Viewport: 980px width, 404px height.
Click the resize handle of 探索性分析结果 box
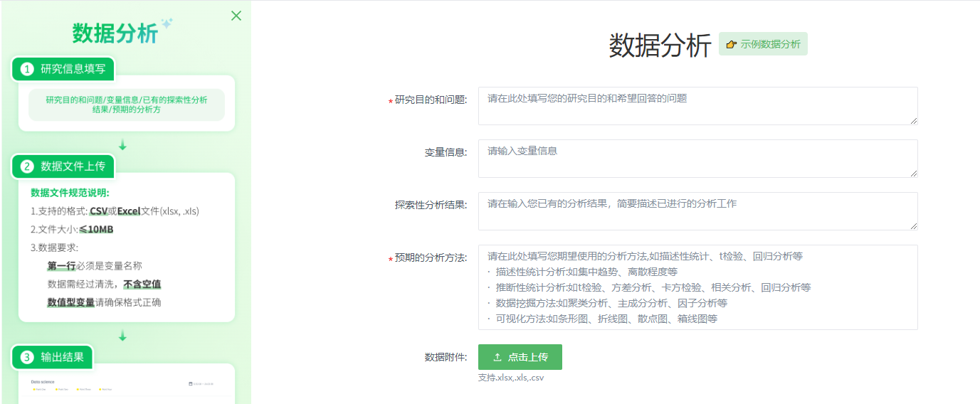point(913,225)
